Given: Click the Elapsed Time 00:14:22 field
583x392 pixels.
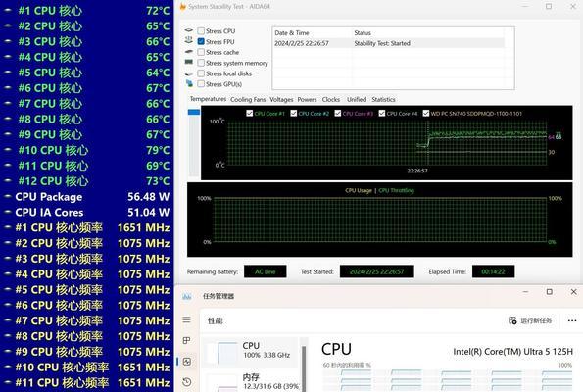Looking at the screenshot, I should coord(494,271).
